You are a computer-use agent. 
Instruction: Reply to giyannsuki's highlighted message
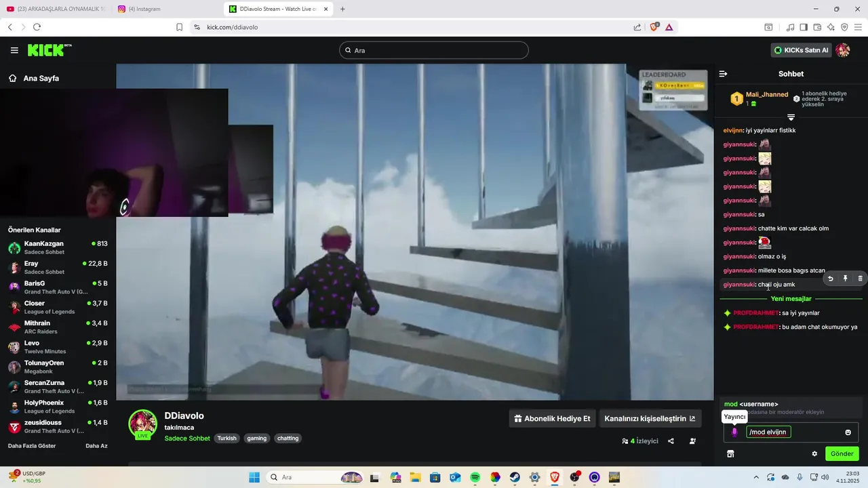pos(831,279)
